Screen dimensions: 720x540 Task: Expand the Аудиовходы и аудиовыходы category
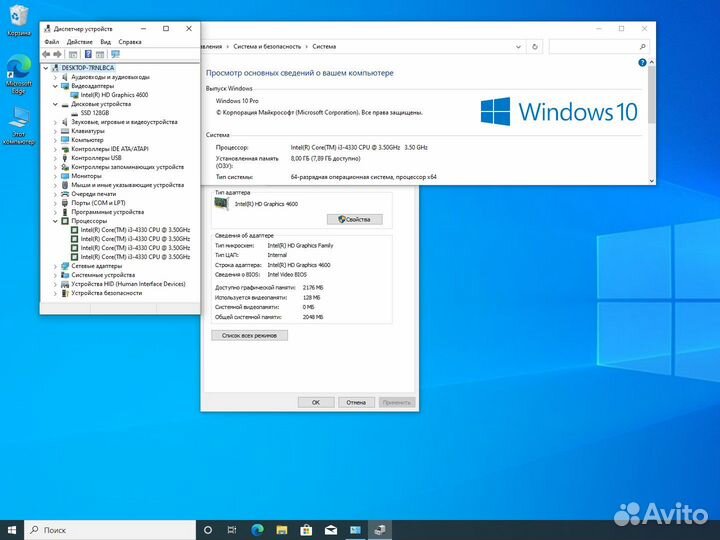[x=55, y=77]
